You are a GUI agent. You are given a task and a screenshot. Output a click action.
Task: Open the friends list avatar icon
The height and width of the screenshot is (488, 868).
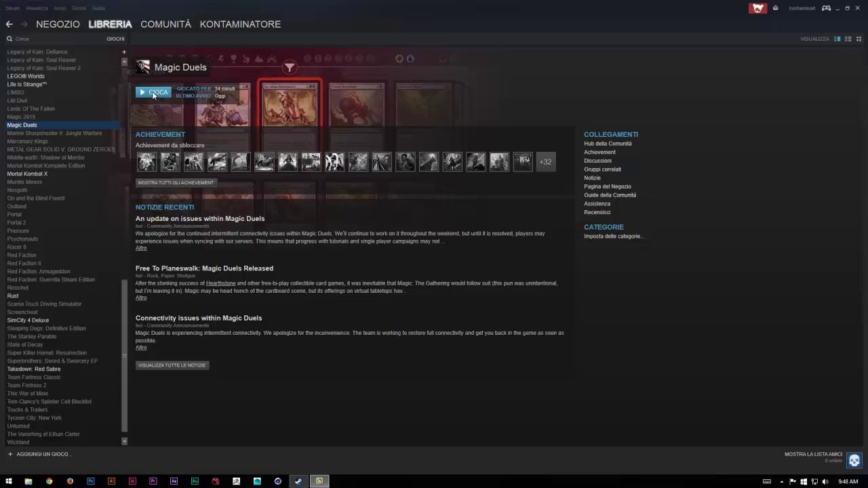(854, 460)
